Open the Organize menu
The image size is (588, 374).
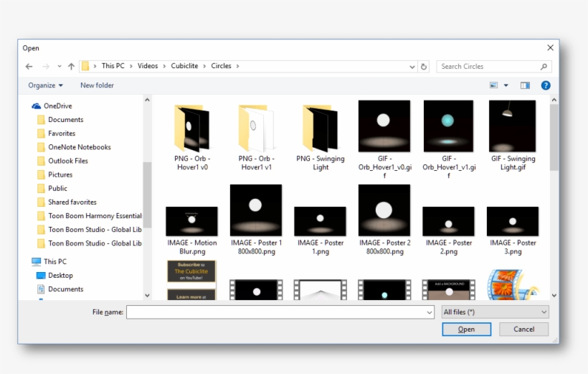tap(45, 85)
